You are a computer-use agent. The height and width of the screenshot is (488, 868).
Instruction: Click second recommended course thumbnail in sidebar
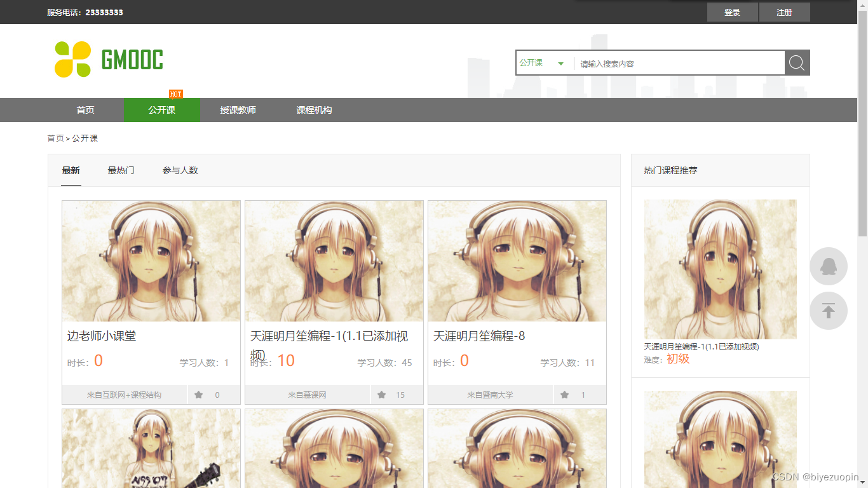pos(721,439)
